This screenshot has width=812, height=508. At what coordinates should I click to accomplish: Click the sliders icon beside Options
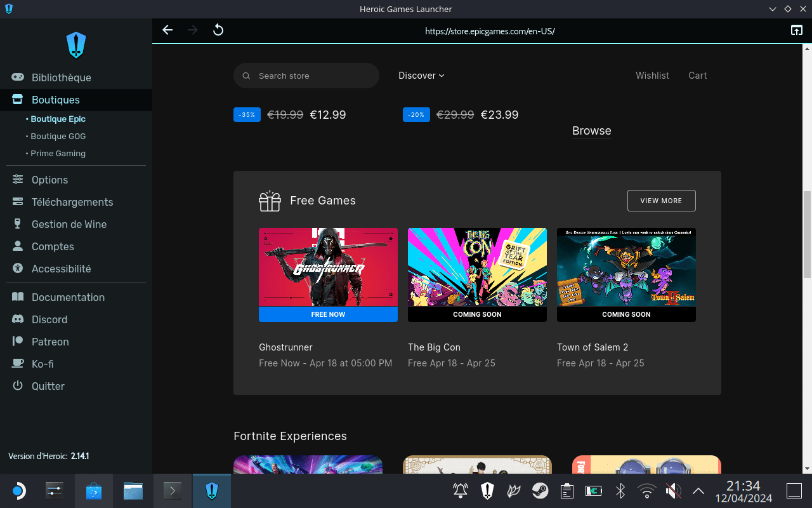pos(18,180)
